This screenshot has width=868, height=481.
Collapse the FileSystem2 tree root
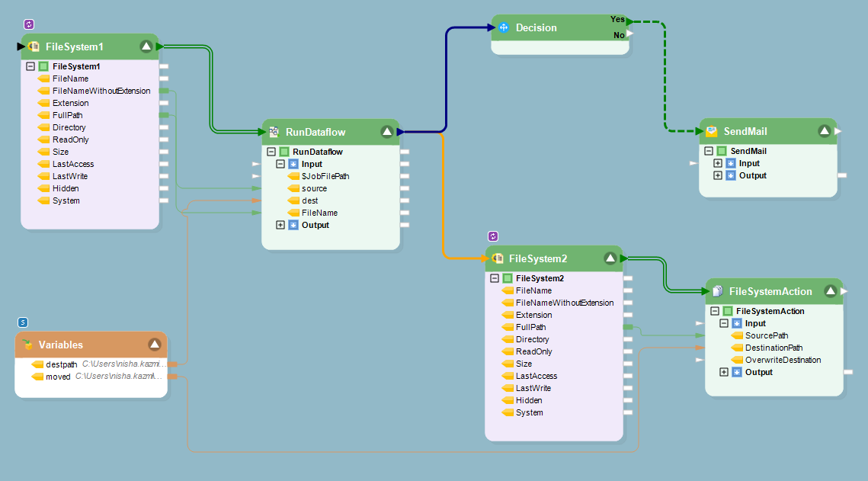point(494,278)
